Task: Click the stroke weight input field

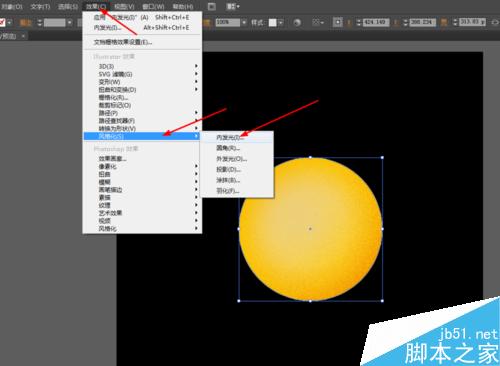Action: coord(55,23)
